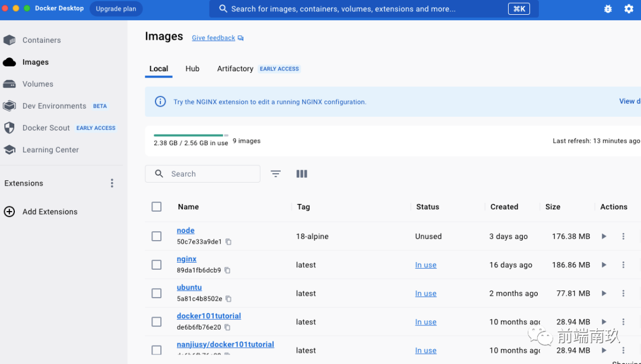Switch to the Hub tab
Image resolution: width=641 pixels, height=364 pixels.
pos(192,69)
